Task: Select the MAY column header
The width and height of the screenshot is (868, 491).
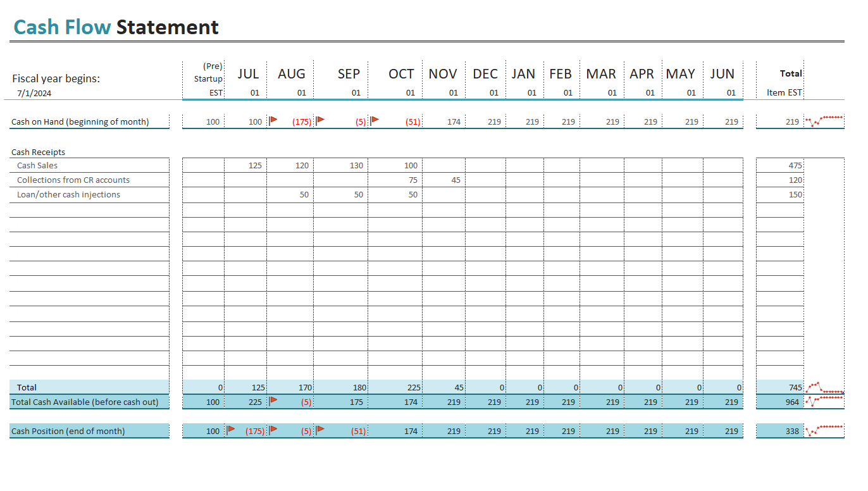Action: (x=681, y=73)
